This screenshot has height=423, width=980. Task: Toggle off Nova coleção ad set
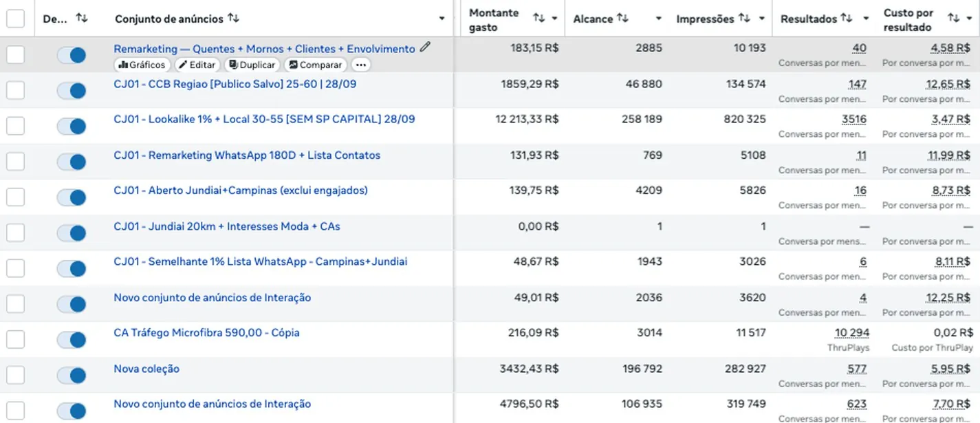point(72,376)
